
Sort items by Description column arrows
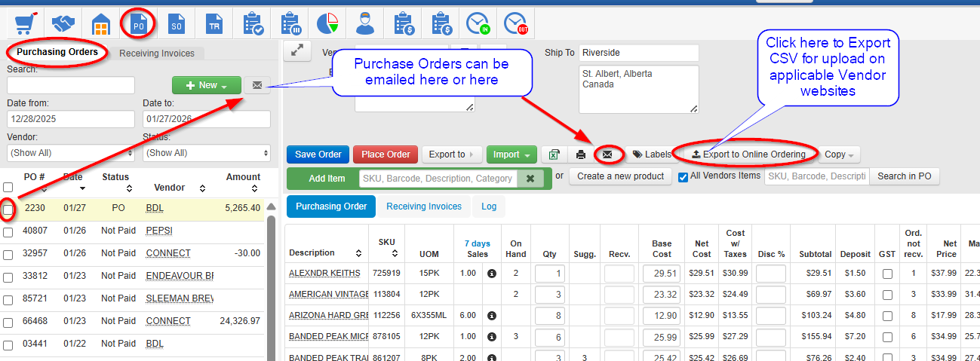(357, 253)
